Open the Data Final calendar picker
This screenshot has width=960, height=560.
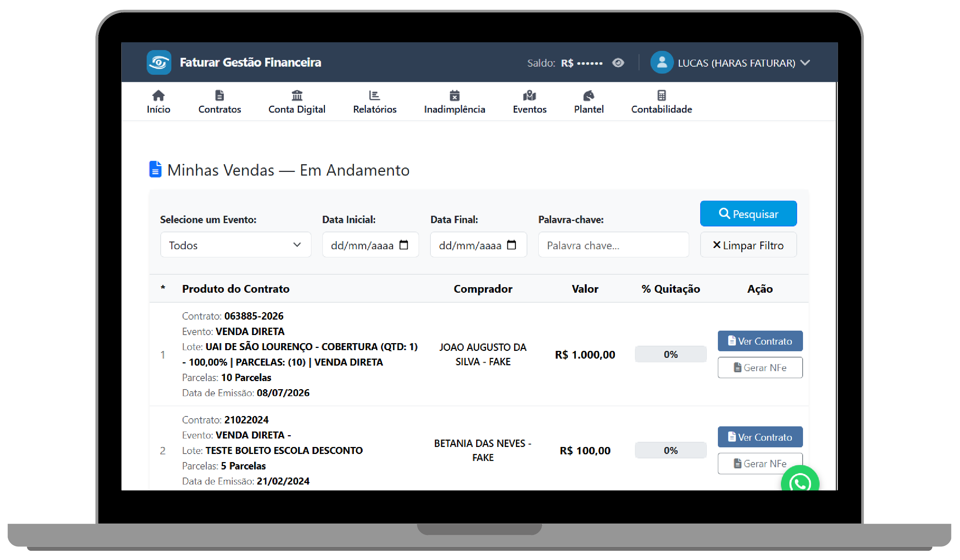(512, 245)
